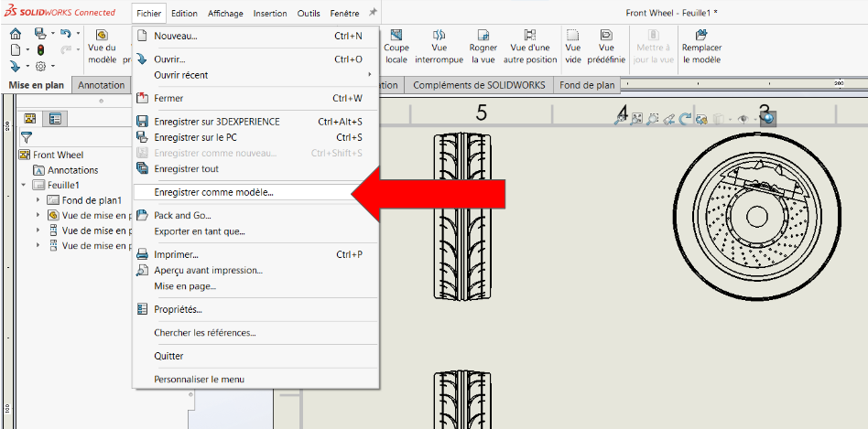Toggle the hide/show items eye icon
This screenshot has height=429, width=868.
coord(743,119)
